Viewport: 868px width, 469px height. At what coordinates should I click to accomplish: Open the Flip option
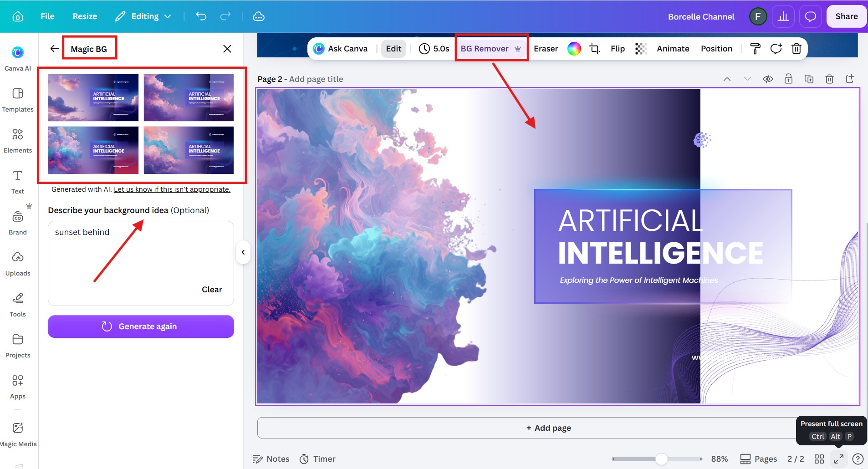[x=618, y=49]
